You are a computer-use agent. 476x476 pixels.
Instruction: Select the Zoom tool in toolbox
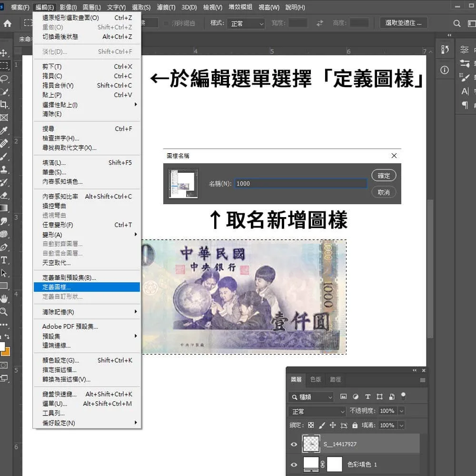[4, 311]
